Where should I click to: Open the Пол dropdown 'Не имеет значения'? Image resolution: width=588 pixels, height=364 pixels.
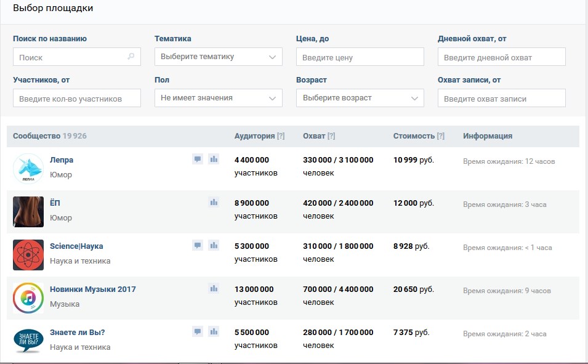[x=218, y=98]
